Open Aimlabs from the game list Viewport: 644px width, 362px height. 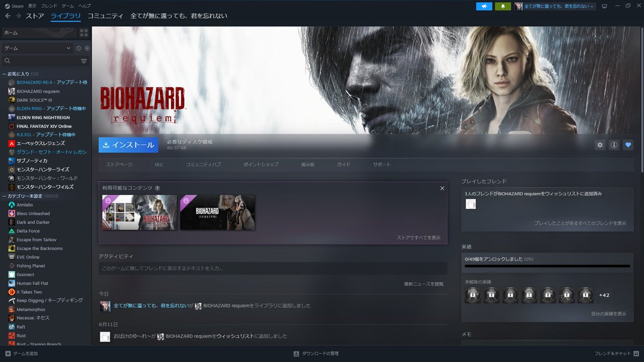tap(25, 205)
